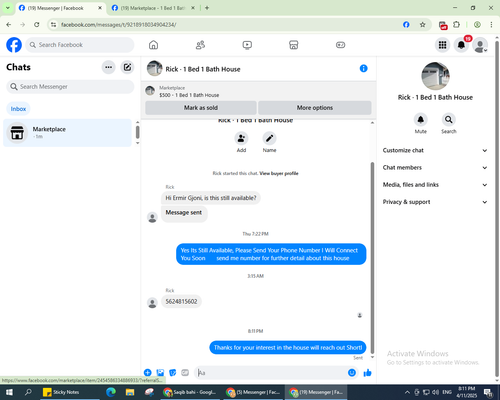Bookmark this page with star icon
Screen dimensions: 500x400
[422, 25]
